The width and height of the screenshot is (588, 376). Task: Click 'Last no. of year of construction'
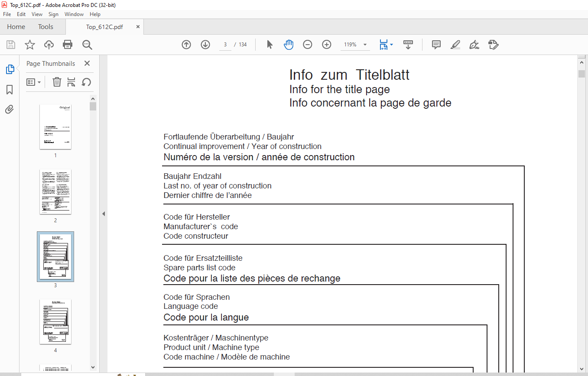[218, 186]
